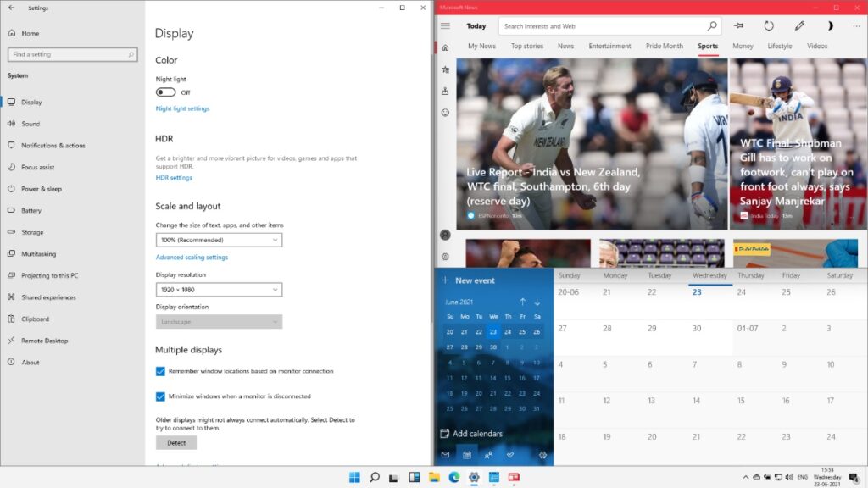Click the pencil personalize icon in News
The height and width of the screenshot is (488, 868).
click(799, 25)
